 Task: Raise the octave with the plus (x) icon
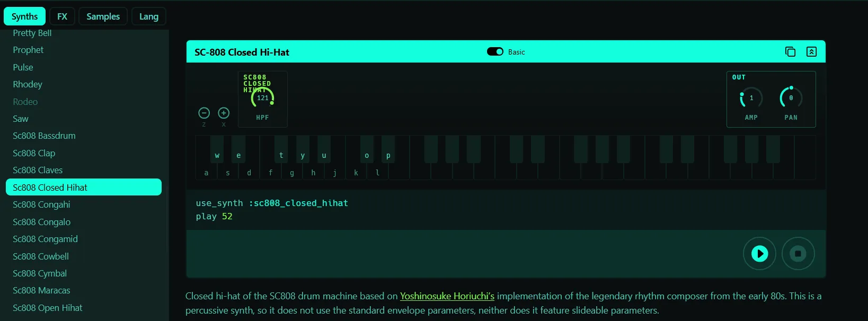pos(224,113)
